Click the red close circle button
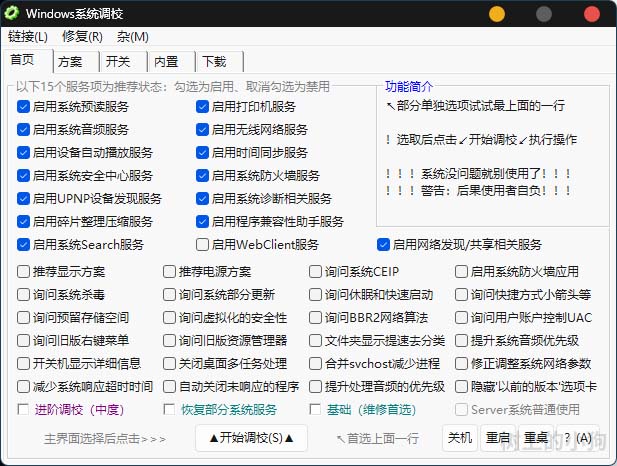Image resolution: width=617 pixels, height=466 pixels. pyautogui.click(x=591, y=14)
